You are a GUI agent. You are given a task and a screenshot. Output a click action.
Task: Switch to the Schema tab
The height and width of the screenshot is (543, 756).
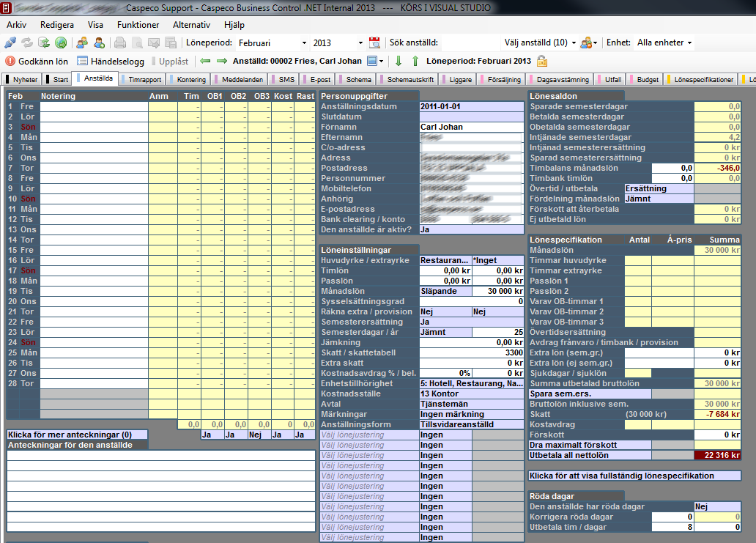tap(356, 80)
